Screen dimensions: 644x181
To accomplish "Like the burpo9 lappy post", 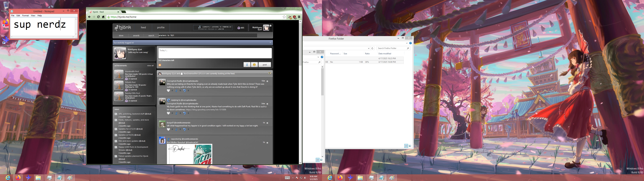I will coord(168,129).
